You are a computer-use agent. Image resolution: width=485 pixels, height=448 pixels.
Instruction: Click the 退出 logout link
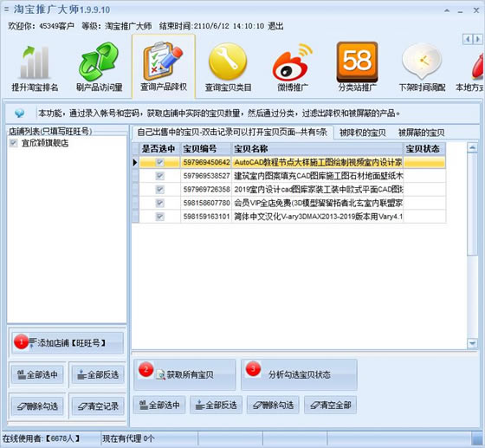(276, 26)
